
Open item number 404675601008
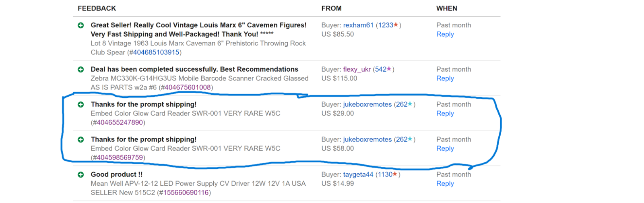point(187,88)
